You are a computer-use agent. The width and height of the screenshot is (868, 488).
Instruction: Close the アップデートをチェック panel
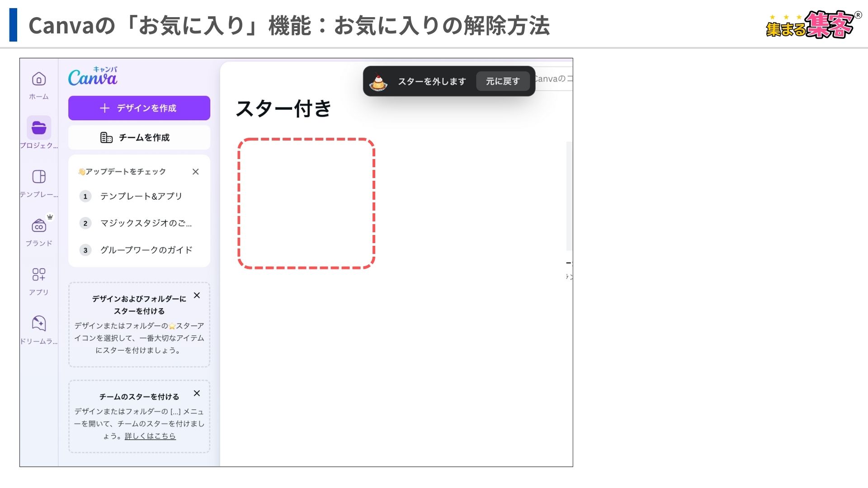[195, 172]
